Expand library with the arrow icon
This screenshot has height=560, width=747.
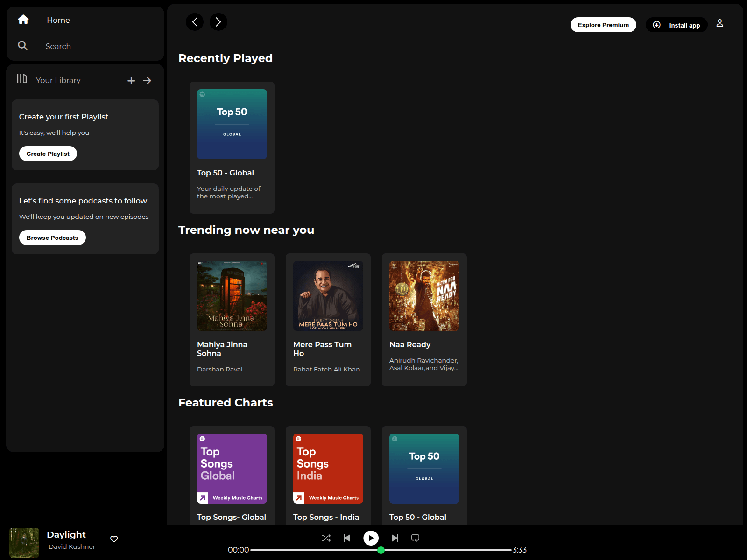(147, 81)
